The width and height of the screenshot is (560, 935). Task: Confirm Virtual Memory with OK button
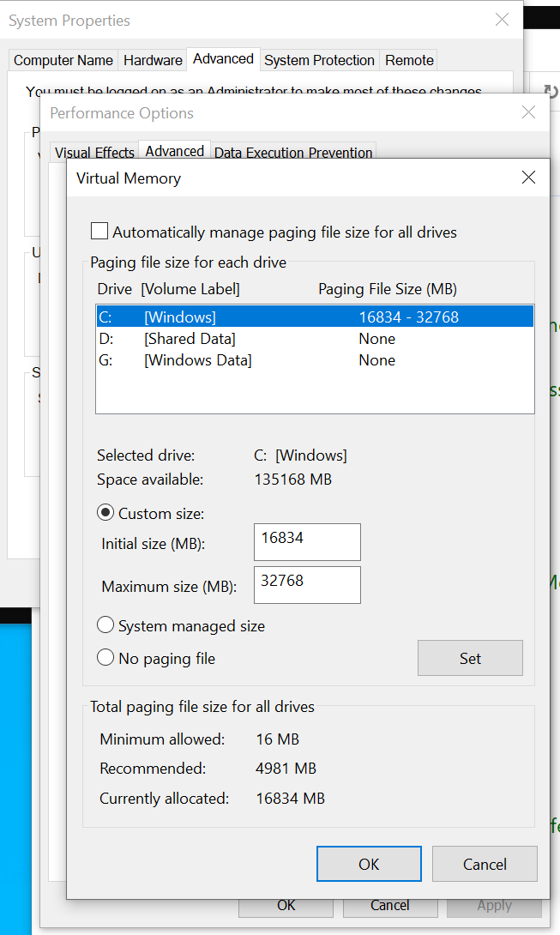point(369,864)
